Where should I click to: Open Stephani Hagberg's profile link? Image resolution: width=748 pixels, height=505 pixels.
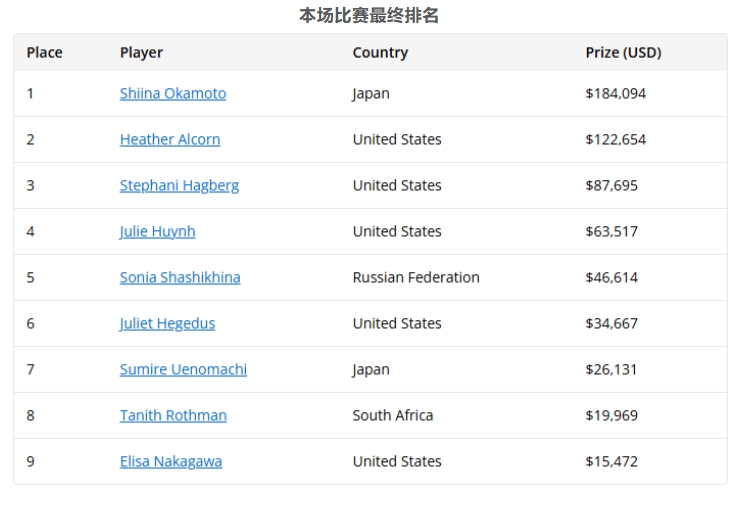tap(179, 185)
